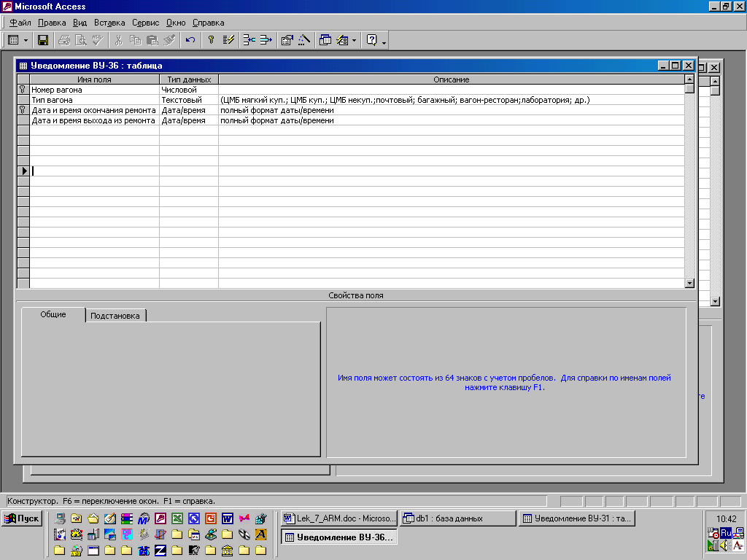The height and width of the screenshot is (560, 747).
Task: Click the Тип данных column header
Action: [x=189, y=79]
